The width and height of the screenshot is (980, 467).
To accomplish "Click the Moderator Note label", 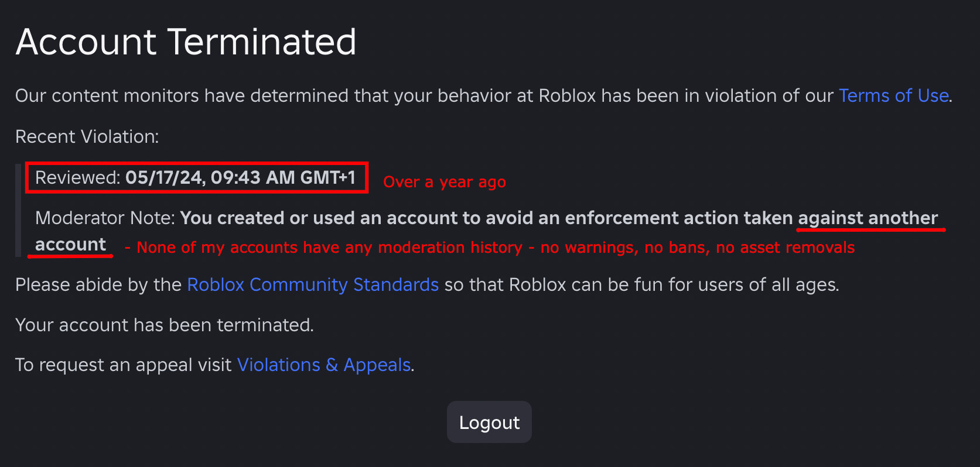I will (x=105, y=218).
